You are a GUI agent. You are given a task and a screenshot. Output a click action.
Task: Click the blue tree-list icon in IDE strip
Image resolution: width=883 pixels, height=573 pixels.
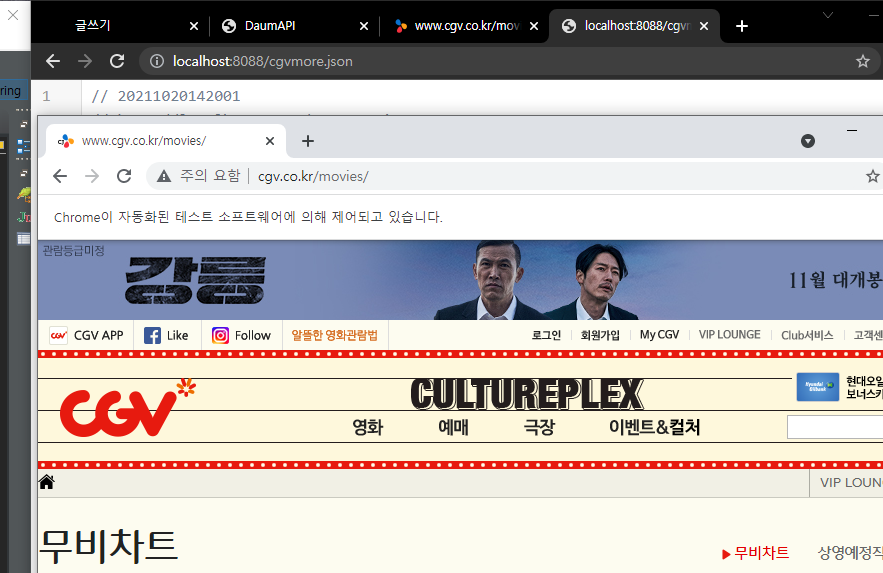coord(24,146)
